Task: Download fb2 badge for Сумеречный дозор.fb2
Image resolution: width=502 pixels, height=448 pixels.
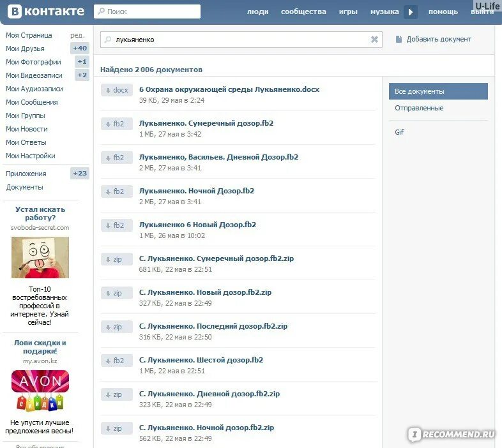Action: tap(117, 124)
